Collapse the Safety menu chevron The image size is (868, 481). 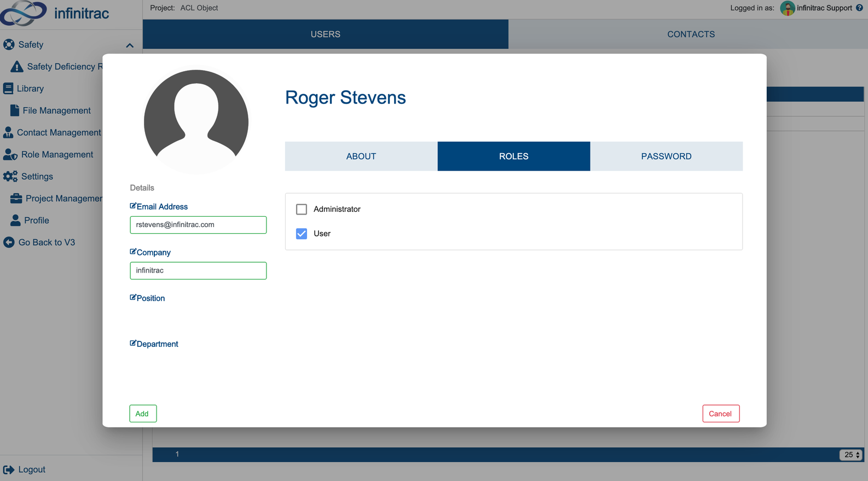130,45
